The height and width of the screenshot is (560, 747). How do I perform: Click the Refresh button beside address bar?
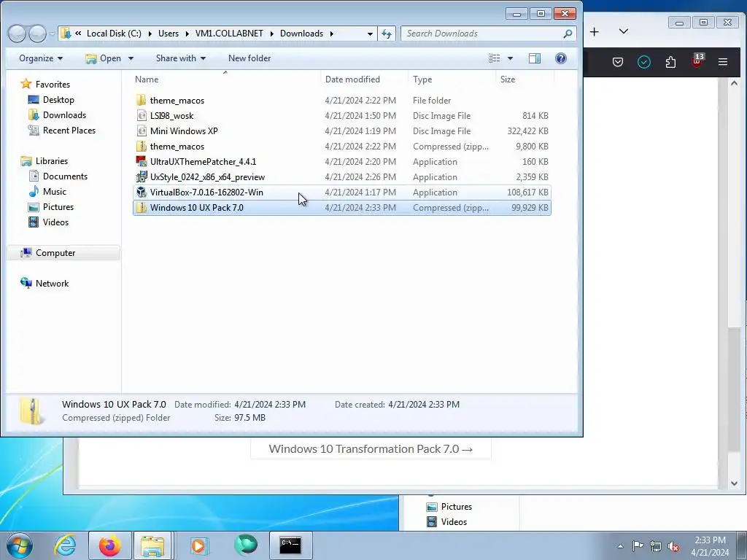(387, 34)
